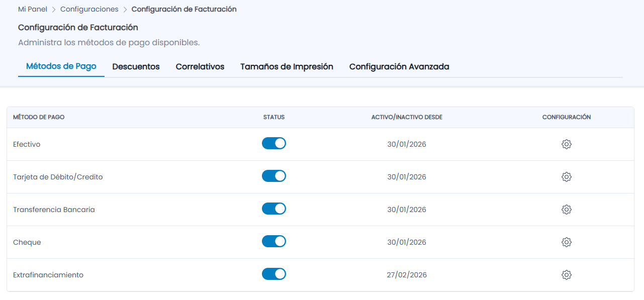
Task: Click the Transferencia Bancaria row label
Action: (54, 210)
